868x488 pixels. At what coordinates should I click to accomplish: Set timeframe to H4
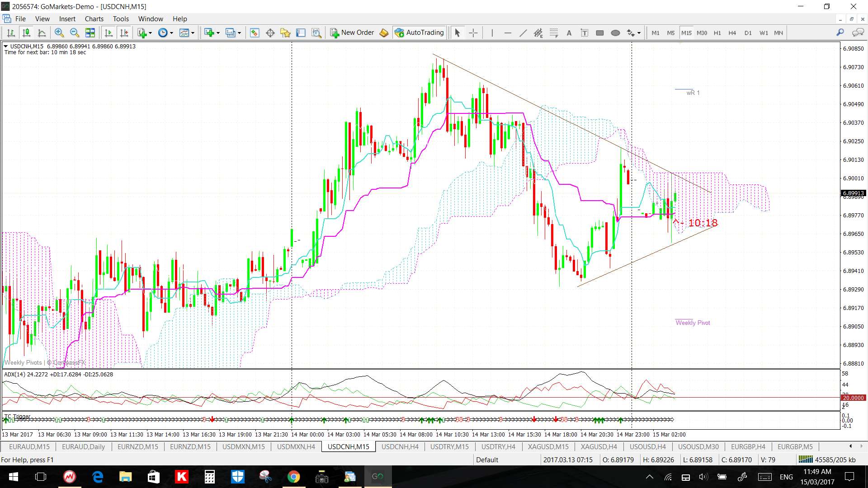click(x=732, y=33)
